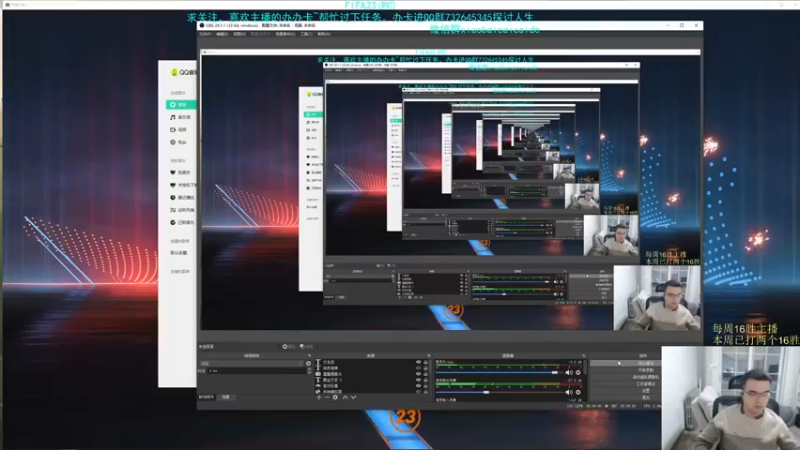Click the plus icon to add a source

319,397
